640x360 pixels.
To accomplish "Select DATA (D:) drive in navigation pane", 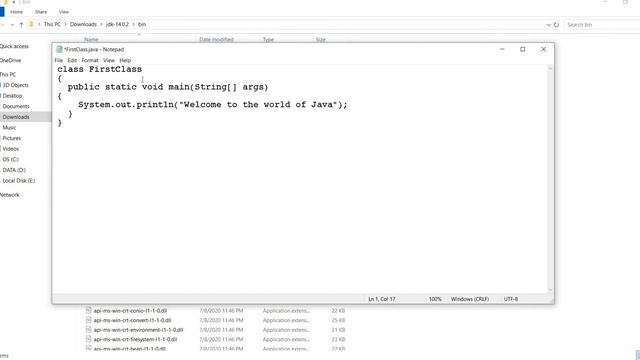I will 14,170.
